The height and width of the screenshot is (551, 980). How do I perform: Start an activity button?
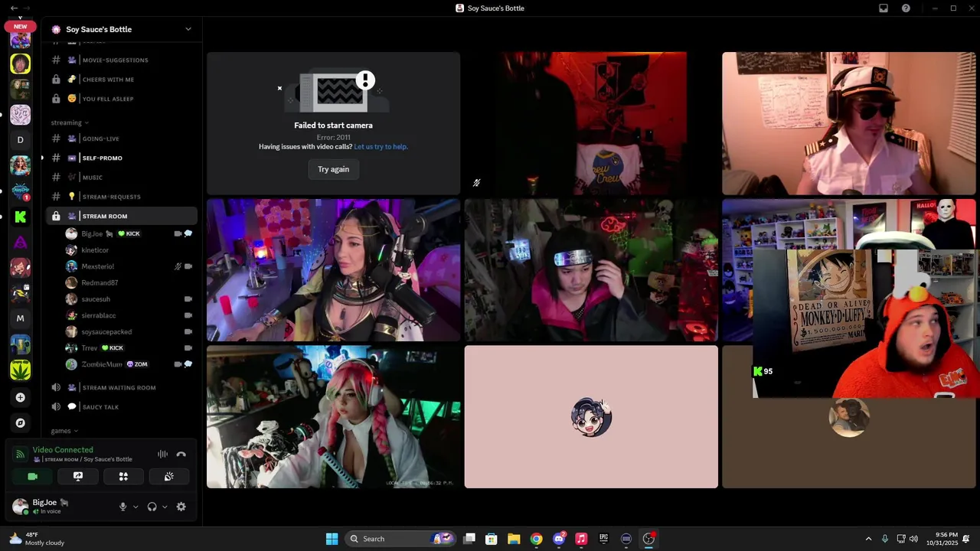coord(123,476)
